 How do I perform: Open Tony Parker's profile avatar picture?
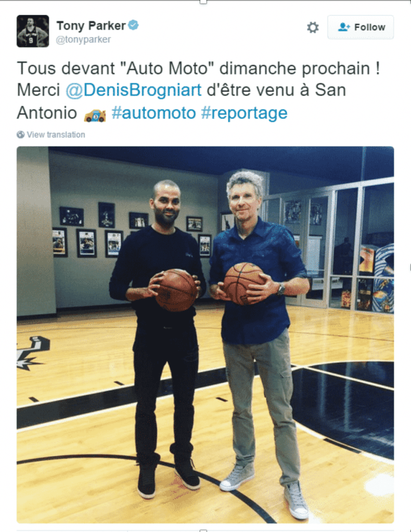pos(33,31)
